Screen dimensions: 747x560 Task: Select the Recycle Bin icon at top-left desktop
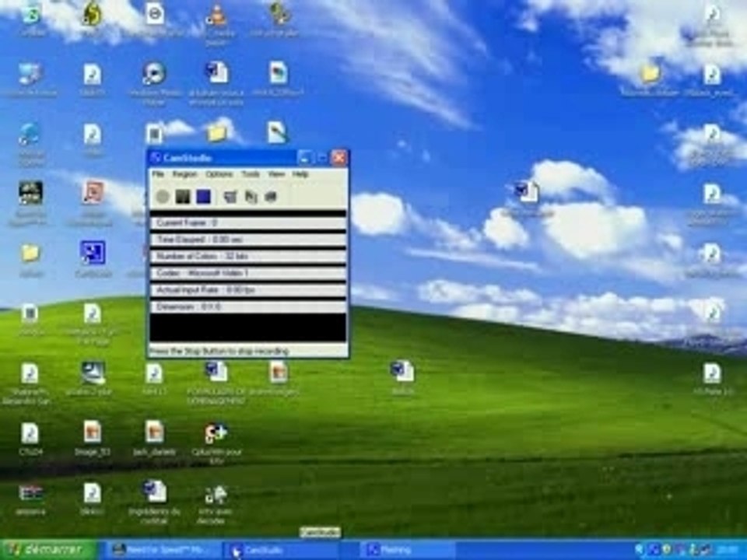[x=31, y=14]
